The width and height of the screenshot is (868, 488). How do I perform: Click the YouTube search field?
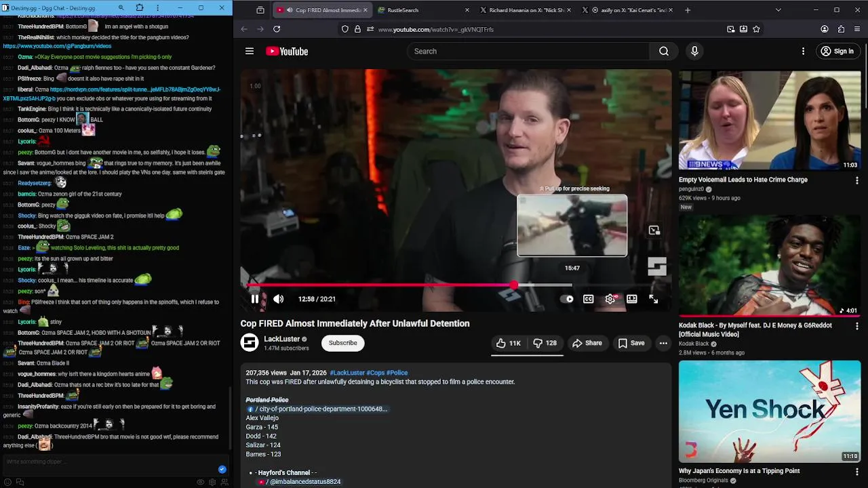(528, 52)
